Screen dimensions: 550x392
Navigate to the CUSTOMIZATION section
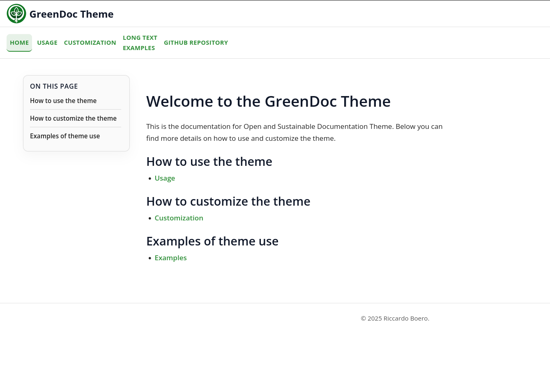point(90,42)
